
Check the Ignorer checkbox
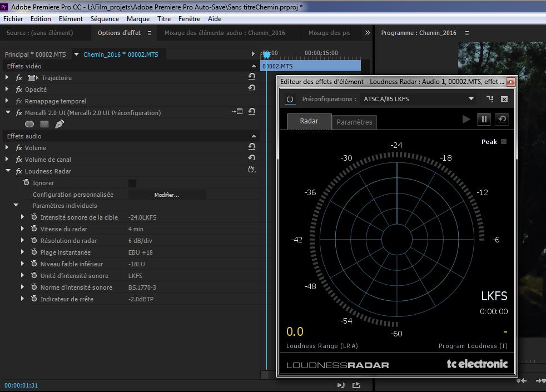coord(132,183)
